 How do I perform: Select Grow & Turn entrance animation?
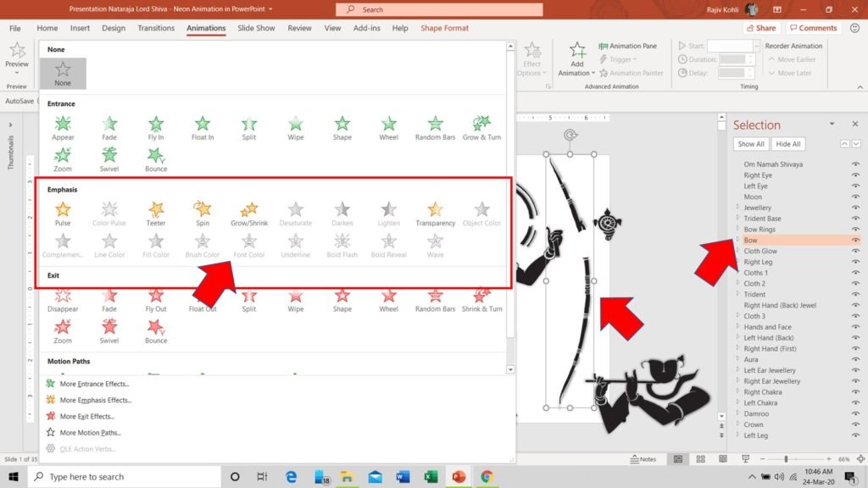click(481, 128)
